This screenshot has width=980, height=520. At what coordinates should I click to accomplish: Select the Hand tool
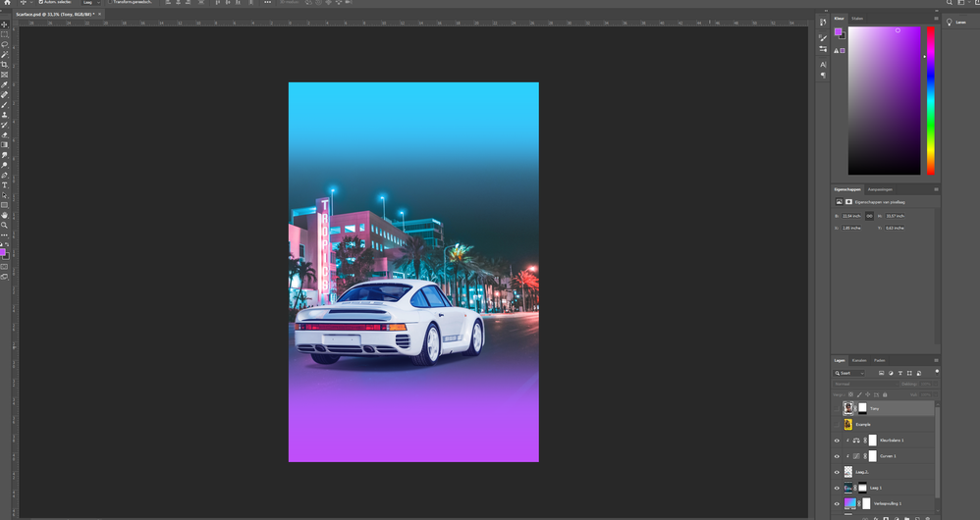[4, 215]
